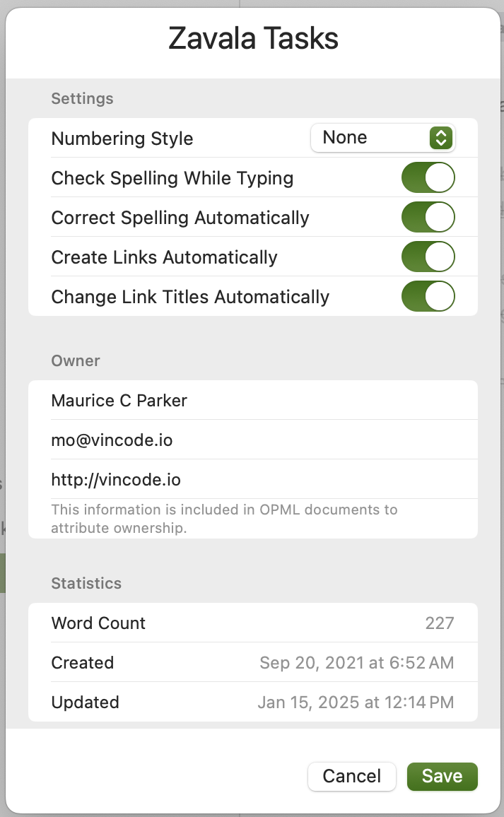
Task: Click the mo@vincode.io email field
Action: point(253,440)
